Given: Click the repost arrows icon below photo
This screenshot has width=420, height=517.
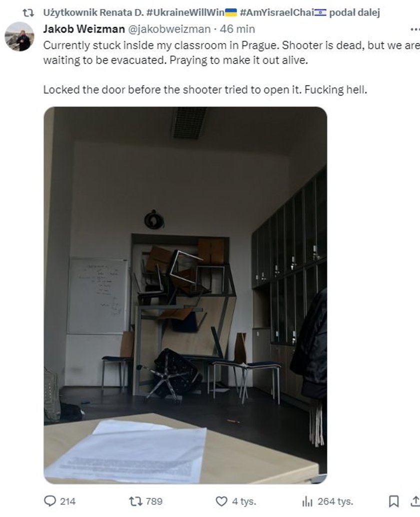Looking at the screenshot, I should pyautogui.click(x=135, y=501).
